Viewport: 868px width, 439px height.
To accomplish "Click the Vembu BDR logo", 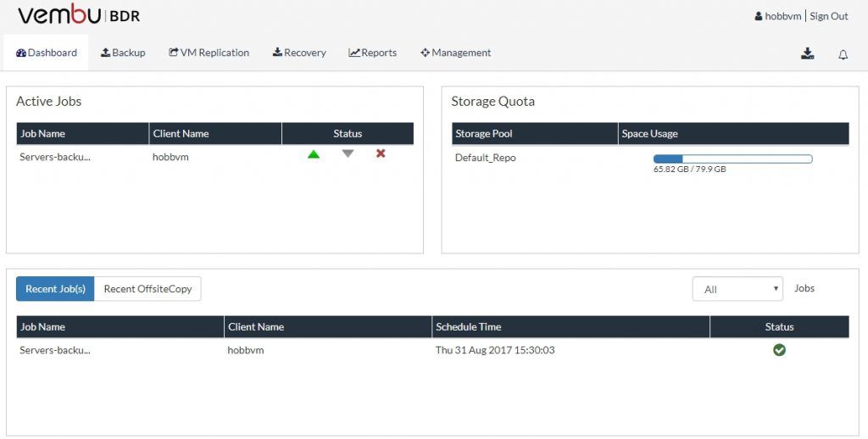I will (x=79, y=15).
